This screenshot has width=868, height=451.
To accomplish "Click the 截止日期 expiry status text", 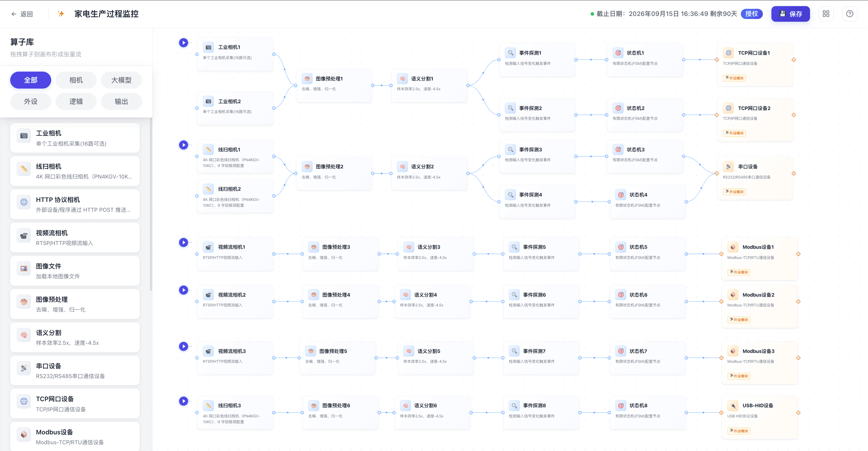I will (x=667, y=14).
